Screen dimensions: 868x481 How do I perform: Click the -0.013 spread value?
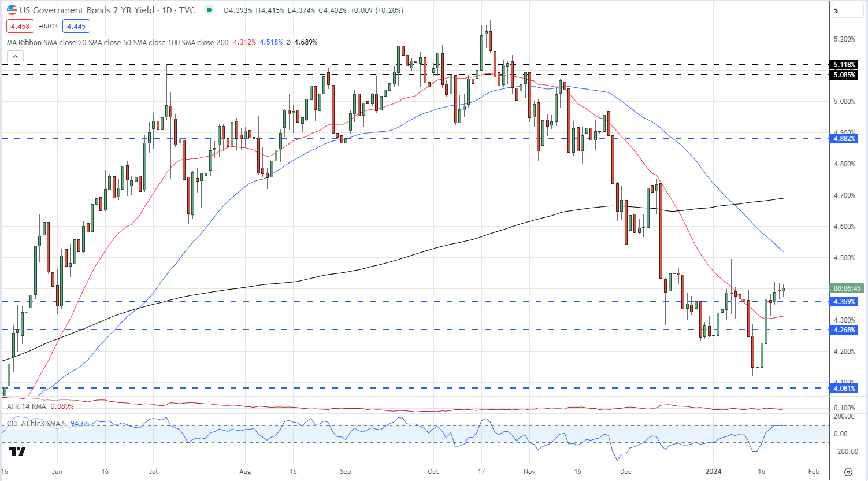pos(49,26)
